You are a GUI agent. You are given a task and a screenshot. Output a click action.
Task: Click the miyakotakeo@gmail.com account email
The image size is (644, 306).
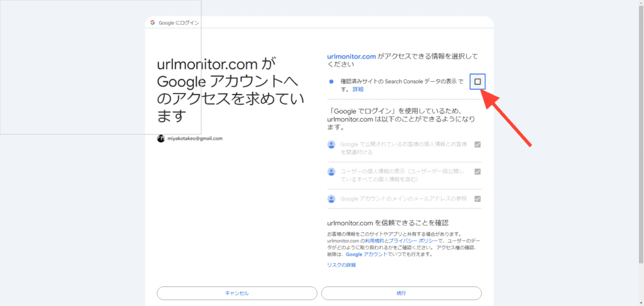(195, 139)
